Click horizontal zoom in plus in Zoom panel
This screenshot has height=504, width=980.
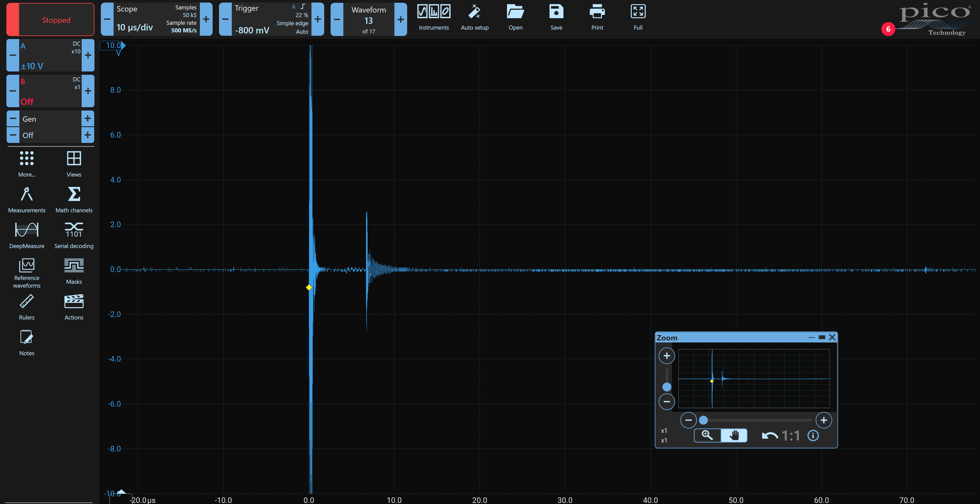click(824, 420)
